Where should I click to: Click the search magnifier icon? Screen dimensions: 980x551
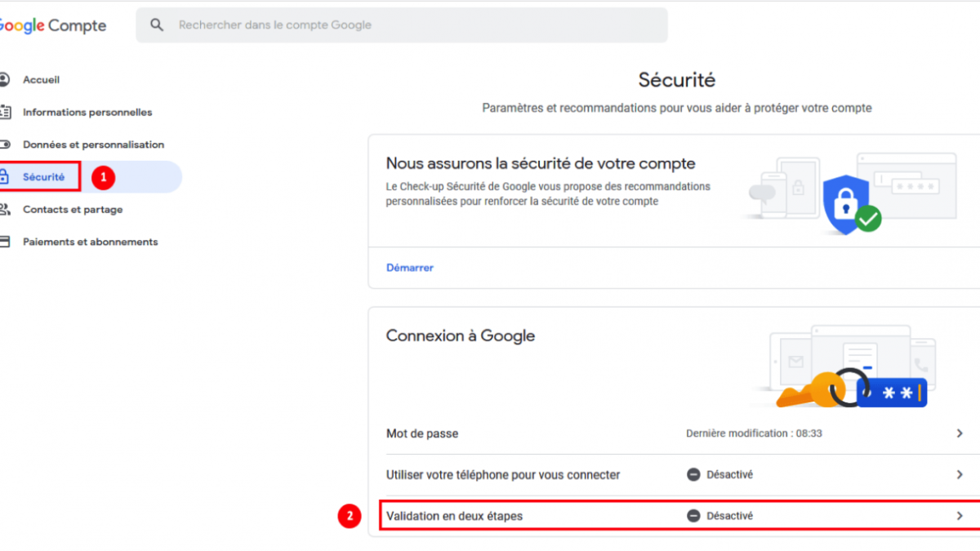pos(157,25)
